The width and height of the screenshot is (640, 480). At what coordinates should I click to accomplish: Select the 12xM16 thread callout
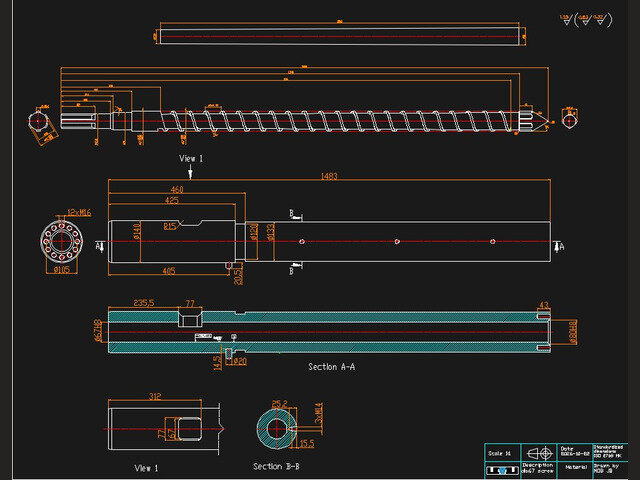tap(79, 212)
